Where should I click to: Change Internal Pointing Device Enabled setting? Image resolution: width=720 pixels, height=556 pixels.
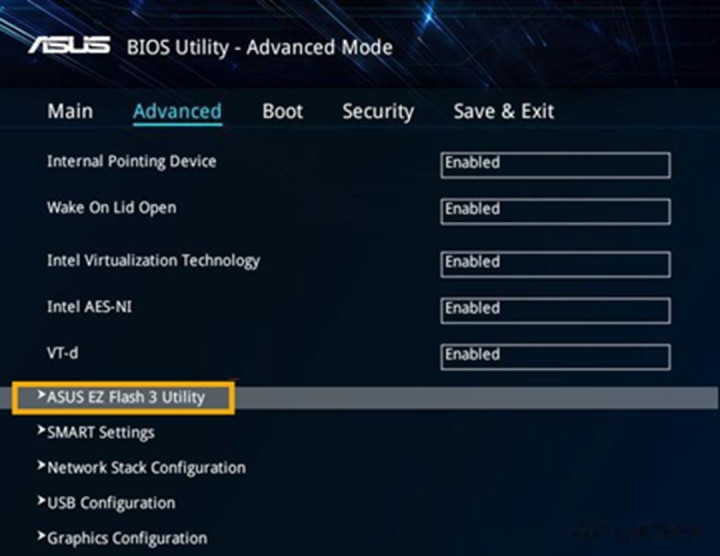coord(555,165)
